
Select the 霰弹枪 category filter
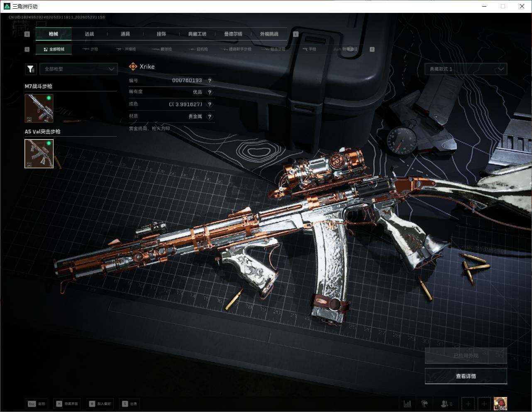click(x=162, y=49)
